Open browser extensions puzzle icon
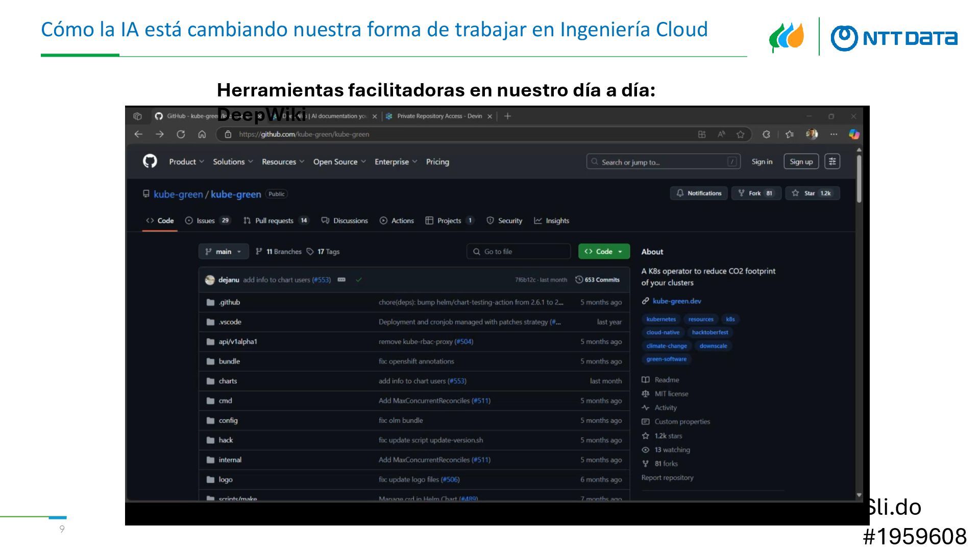Image resolution: width=980 pixels, height=551 pixels. click(766, 134)
